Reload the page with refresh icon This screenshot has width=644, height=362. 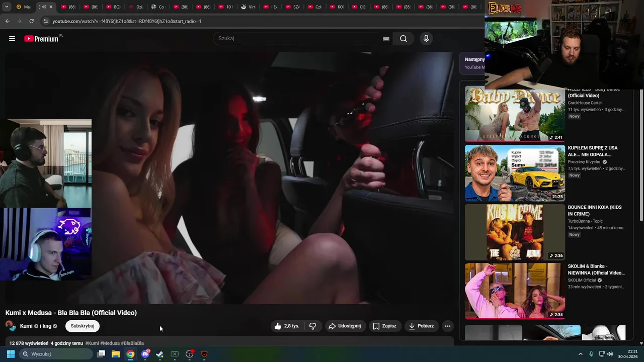click(x=31, y=21)
